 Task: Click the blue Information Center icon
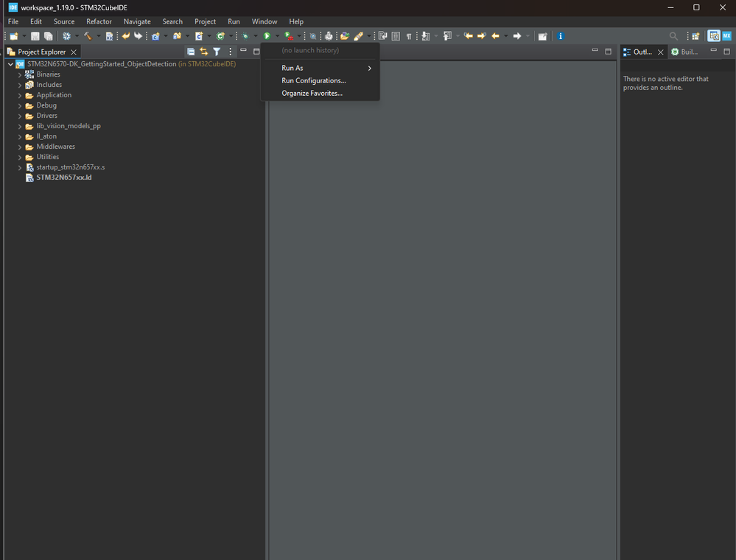click(561, 36)
